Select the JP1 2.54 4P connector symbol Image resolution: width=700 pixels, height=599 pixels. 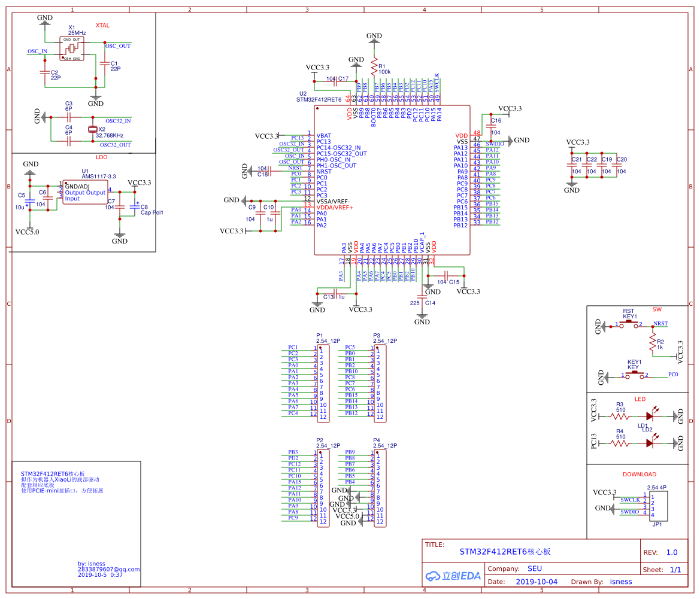659,506
